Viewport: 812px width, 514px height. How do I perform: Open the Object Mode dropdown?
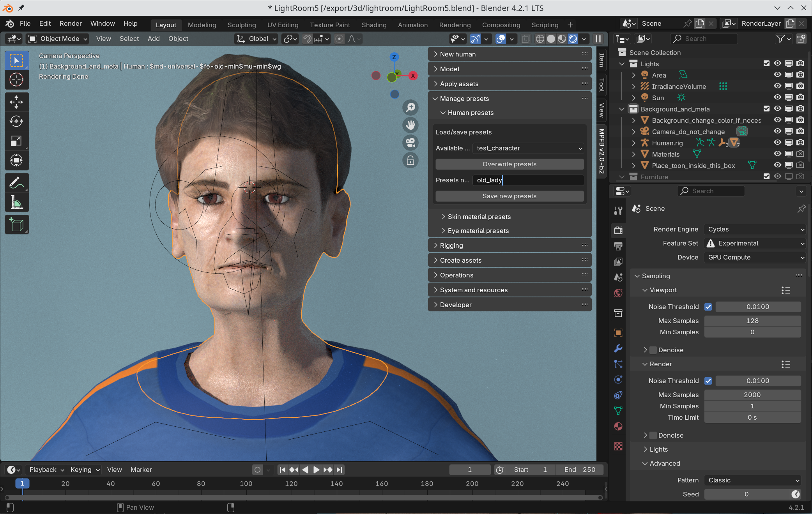tap(58, 39)
